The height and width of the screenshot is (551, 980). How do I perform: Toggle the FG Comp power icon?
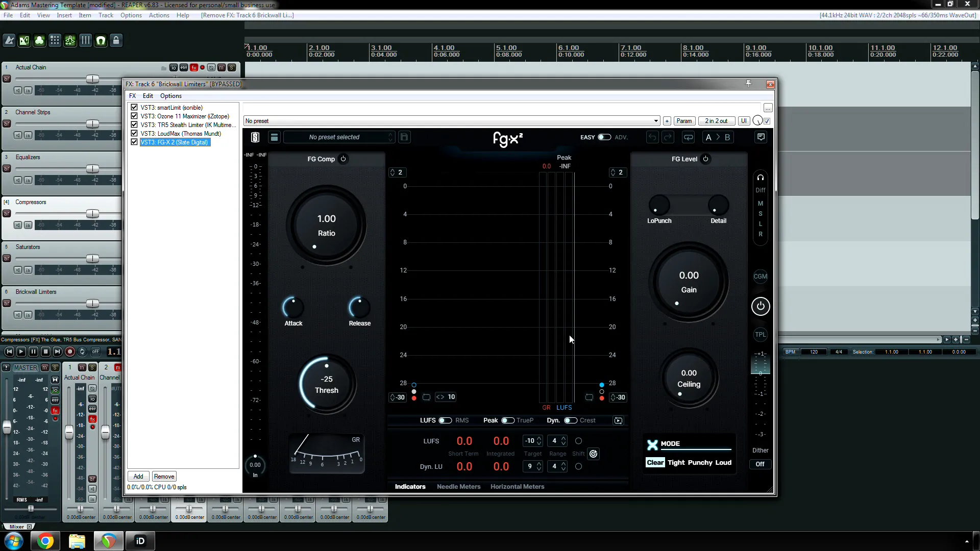343,159
